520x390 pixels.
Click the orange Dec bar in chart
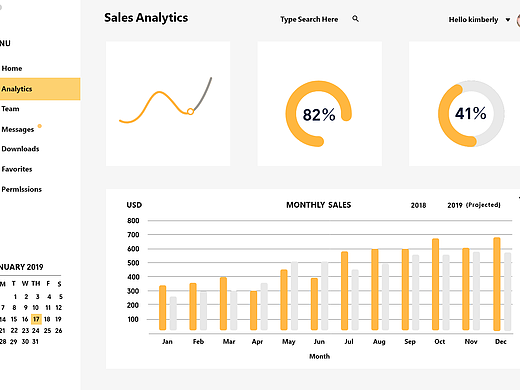(497, 284)
